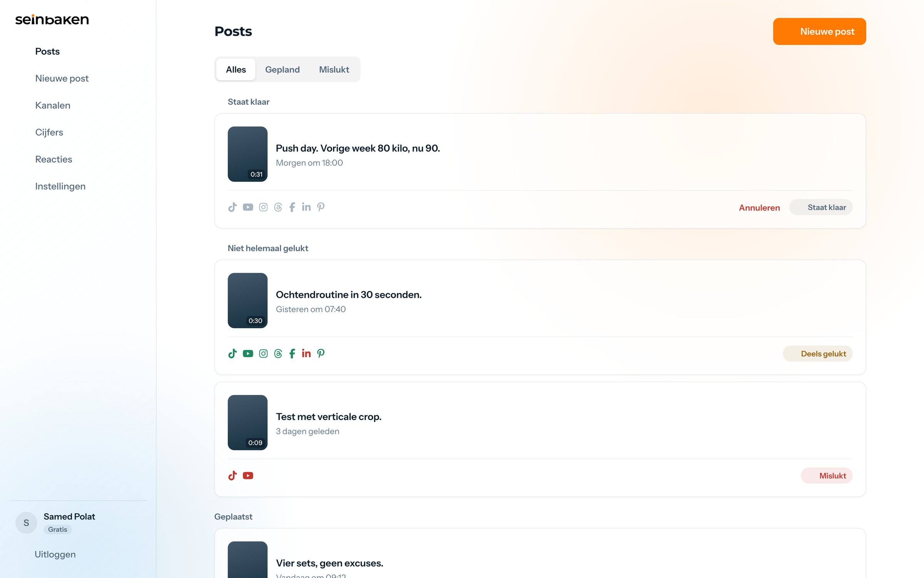This screenshot has width=924, height=578.
Task: Click the red YouTube icon on Test met verticale crop
Action: click(x=248, y=476)
